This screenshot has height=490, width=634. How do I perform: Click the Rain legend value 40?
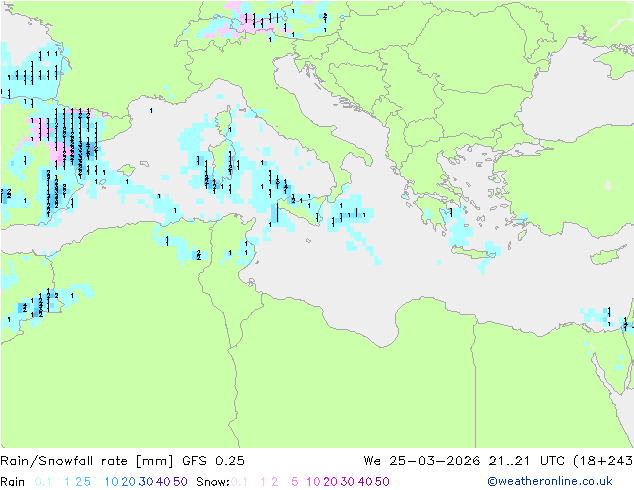(x=163, y=482)
